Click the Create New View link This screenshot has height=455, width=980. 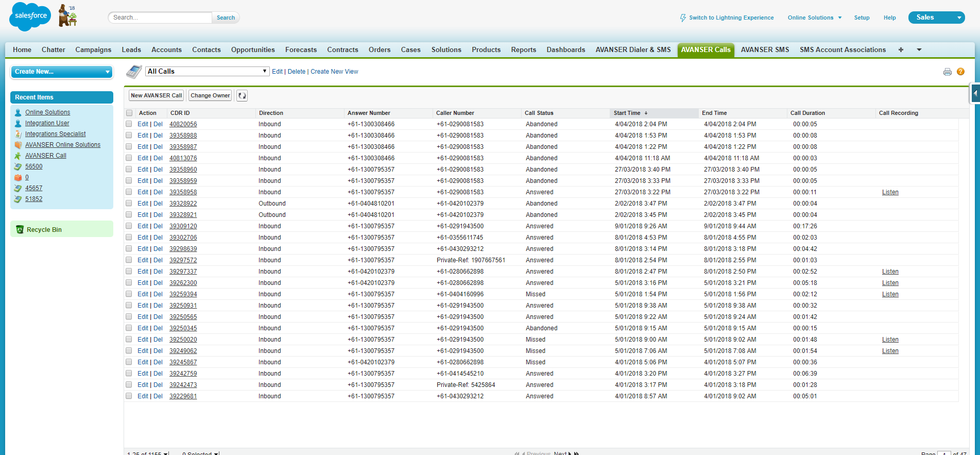click(334, 72)
